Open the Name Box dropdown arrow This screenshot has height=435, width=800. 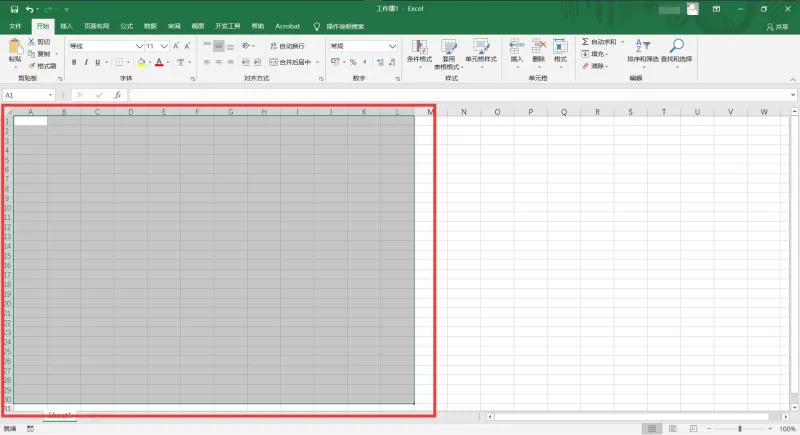tap(51, 95)
